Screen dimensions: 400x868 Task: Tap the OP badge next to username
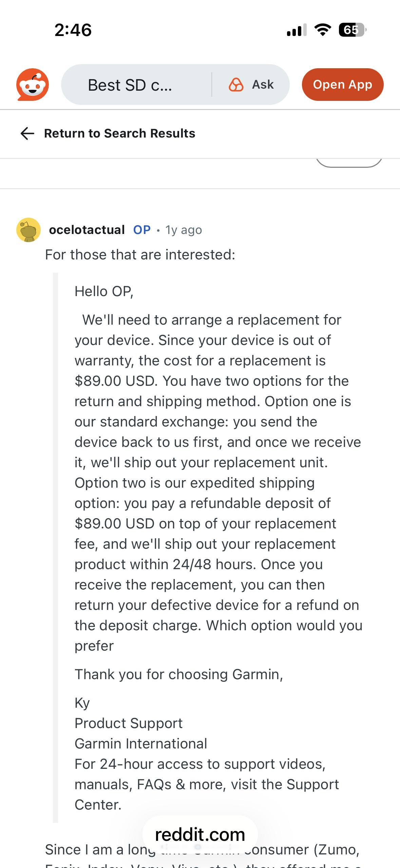click(x=142, y=230)
